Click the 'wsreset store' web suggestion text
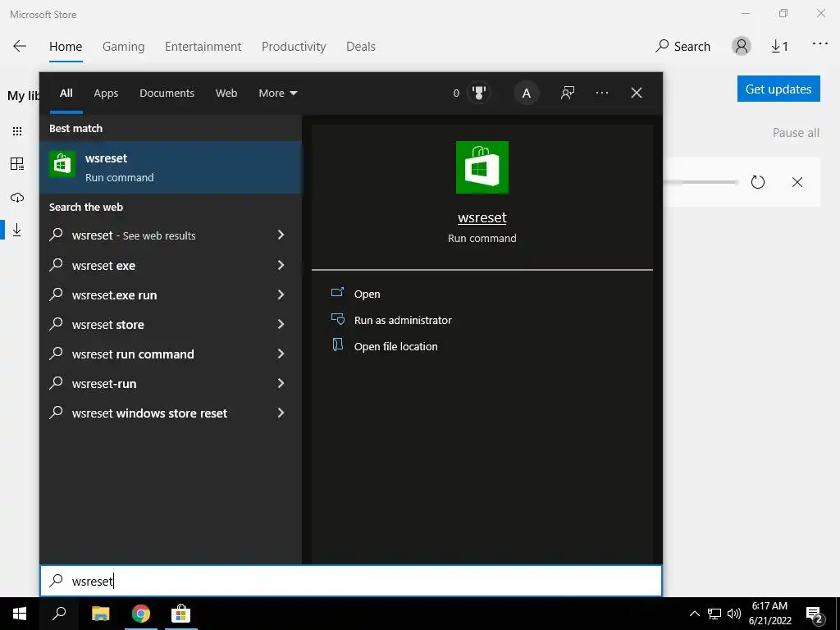The image size is (840, 630). [107, 325]
